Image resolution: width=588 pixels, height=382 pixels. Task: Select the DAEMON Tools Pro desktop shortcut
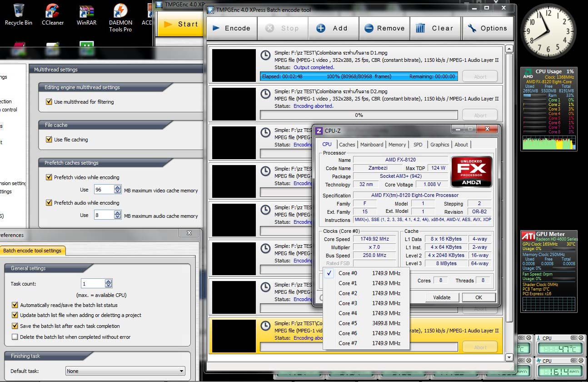coord(120,18)
